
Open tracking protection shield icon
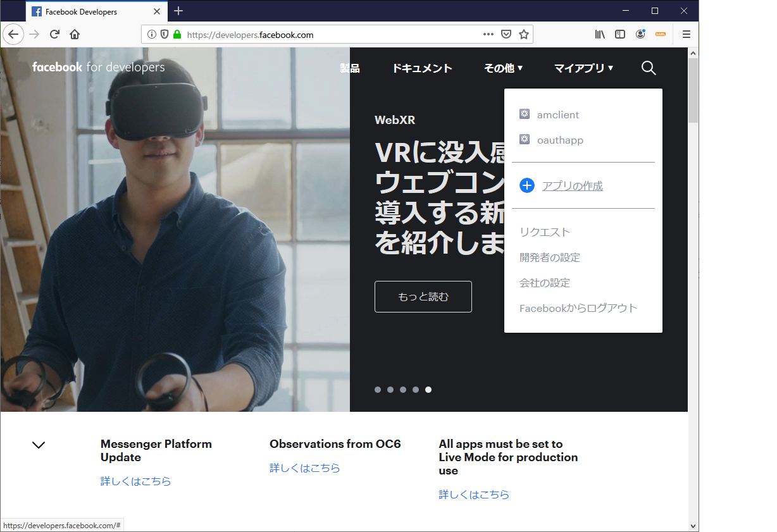(x=165, y=34)
